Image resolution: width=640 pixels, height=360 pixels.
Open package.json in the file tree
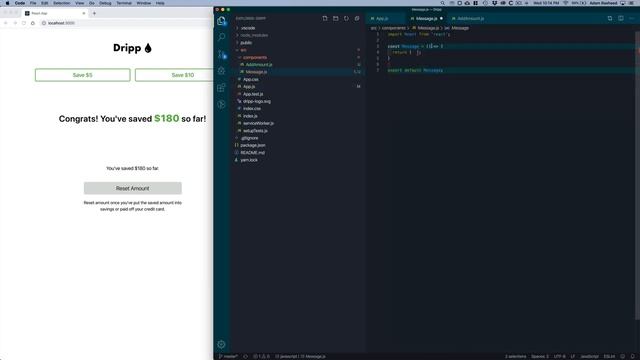[253, 145]
